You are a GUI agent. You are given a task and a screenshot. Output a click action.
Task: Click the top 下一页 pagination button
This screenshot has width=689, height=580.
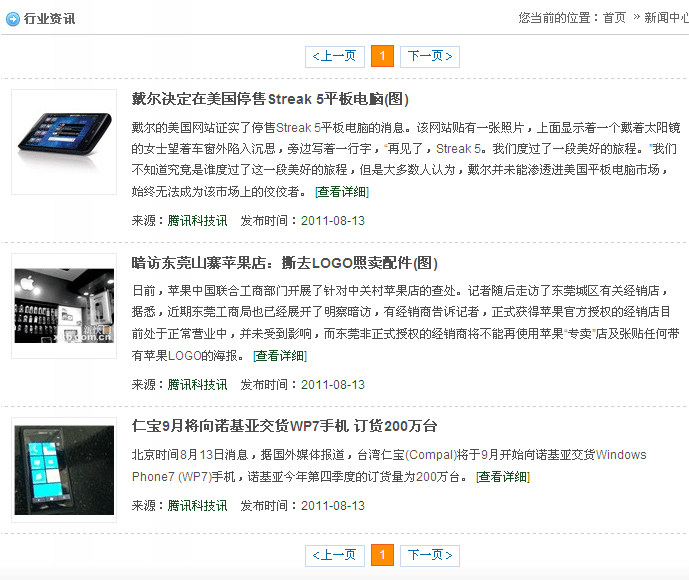tap(430, 57)
